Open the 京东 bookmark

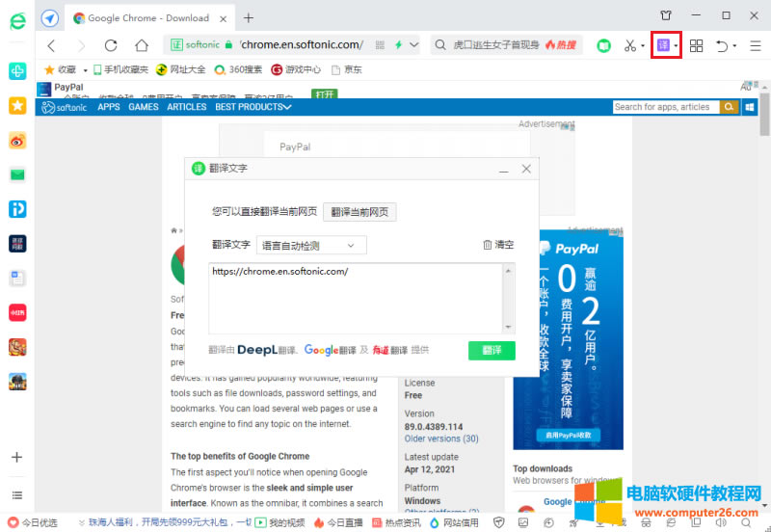347,69
